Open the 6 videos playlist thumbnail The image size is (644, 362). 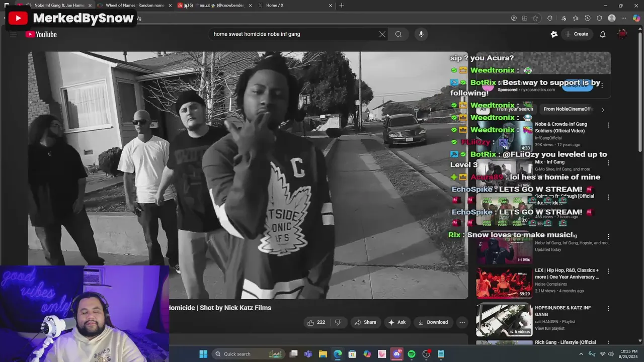[x=504, y=320]
